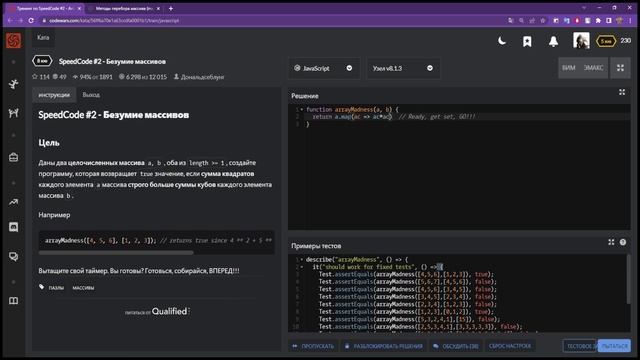Image resolution: width=640 pixels, height=360 pixels.
Task: Toggle fullscreen layout button beside ЭМАКС
Action: [620, 68]
